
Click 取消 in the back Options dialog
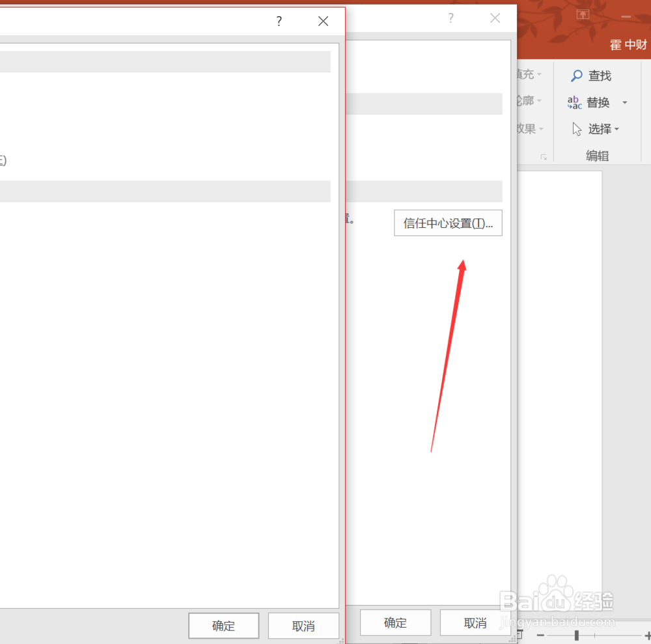475,623
